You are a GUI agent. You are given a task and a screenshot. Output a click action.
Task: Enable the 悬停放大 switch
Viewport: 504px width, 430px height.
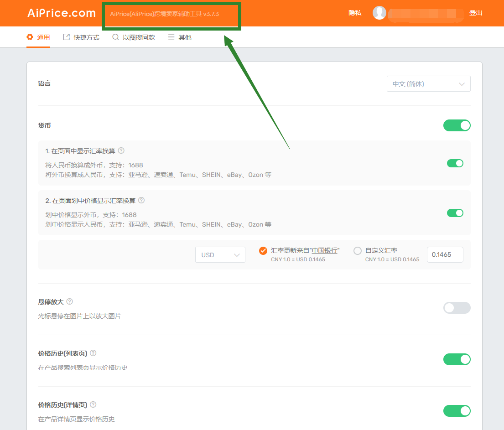457,308
